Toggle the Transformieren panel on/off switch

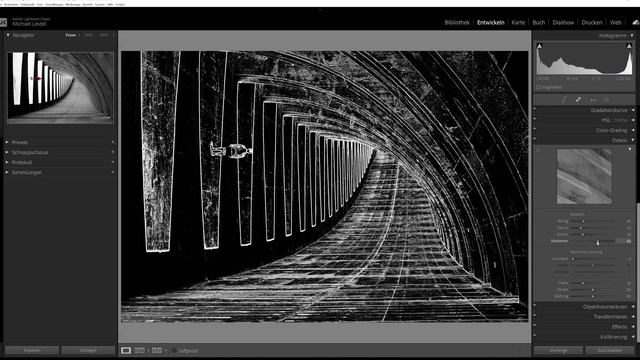(x=535, y=316)
